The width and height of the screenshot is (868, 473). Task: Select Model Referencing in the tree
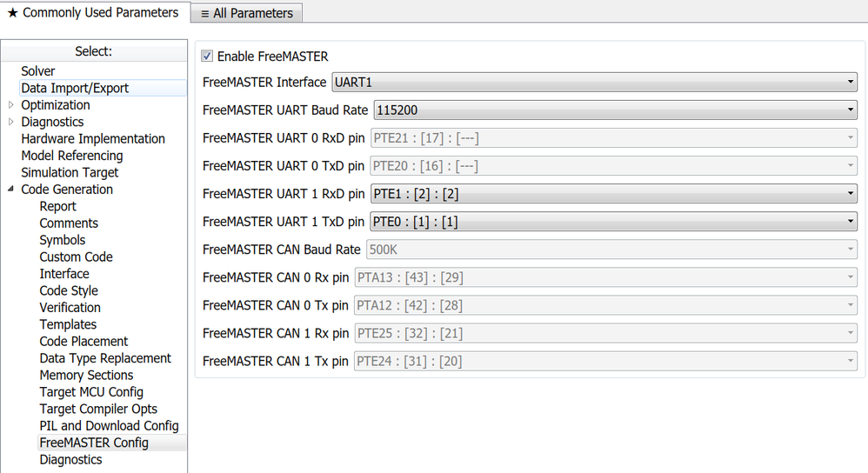72,156
